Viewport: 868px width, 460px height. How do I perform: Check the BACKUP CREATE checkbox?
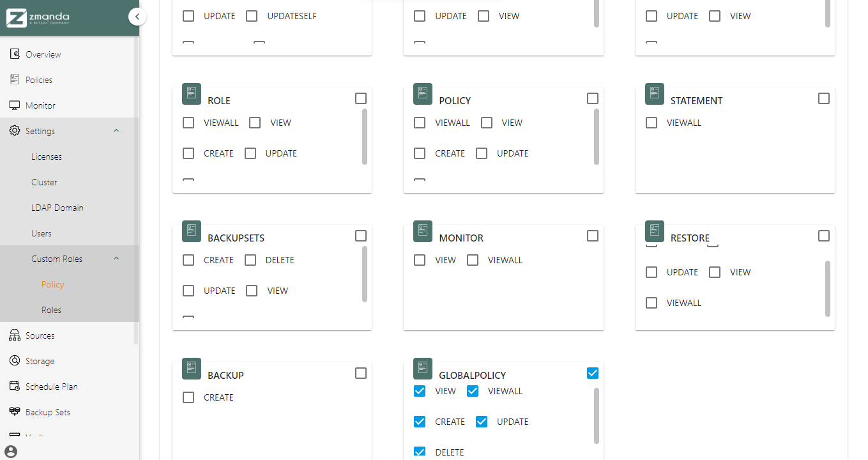(x=188, y=397)
